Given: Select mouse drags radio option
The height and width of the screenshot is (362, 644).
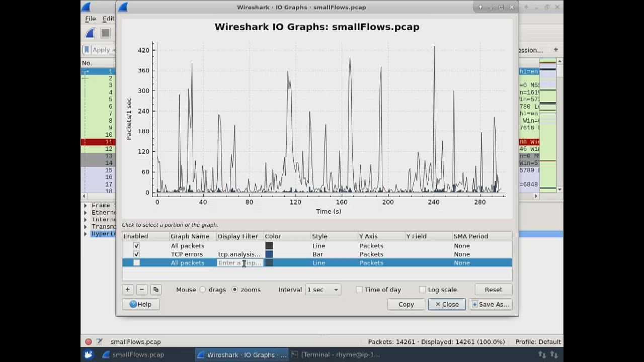Looking at the screenshot, I should pyautogui.click(x=203, y=290).
